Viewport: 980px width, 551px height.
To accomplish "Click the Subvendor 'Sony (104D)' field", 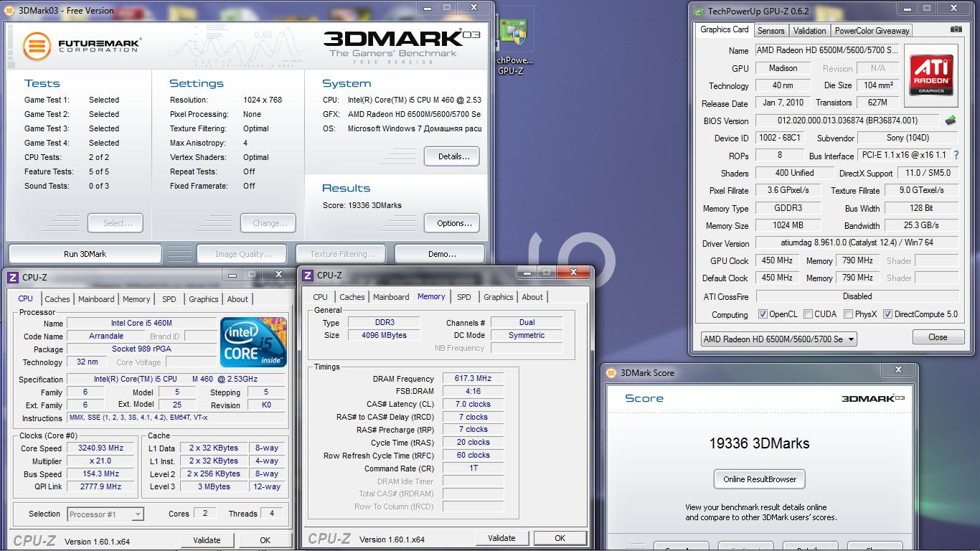I will pyautogui.click(x=908, y=138).
